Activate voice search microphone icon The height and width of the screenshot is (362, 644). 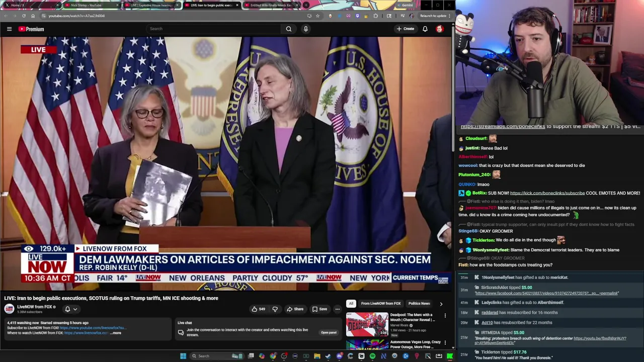point(305,29)
